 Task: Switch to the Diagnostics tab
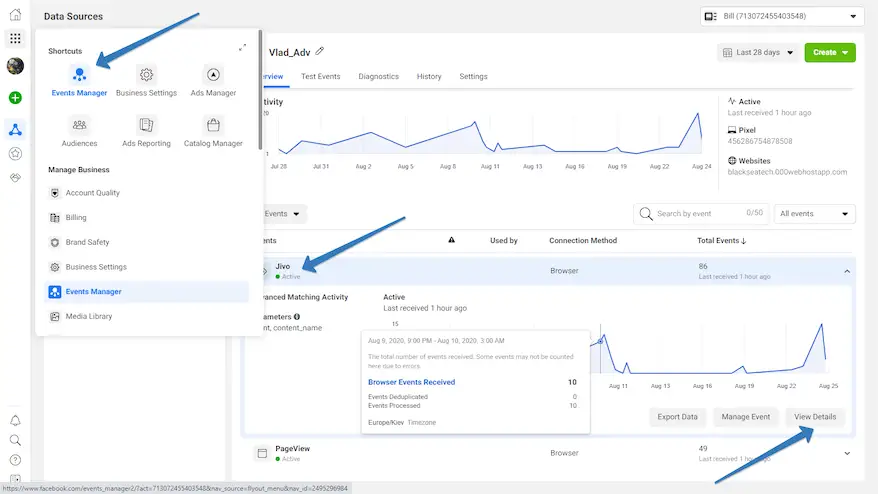tap(378, 77)
